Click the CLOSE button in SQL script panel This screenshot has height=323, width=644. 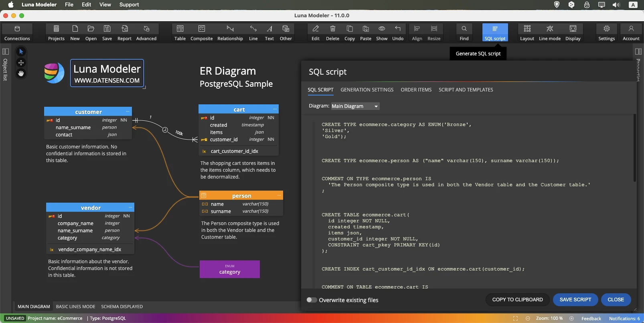click(x=616, y=300)
